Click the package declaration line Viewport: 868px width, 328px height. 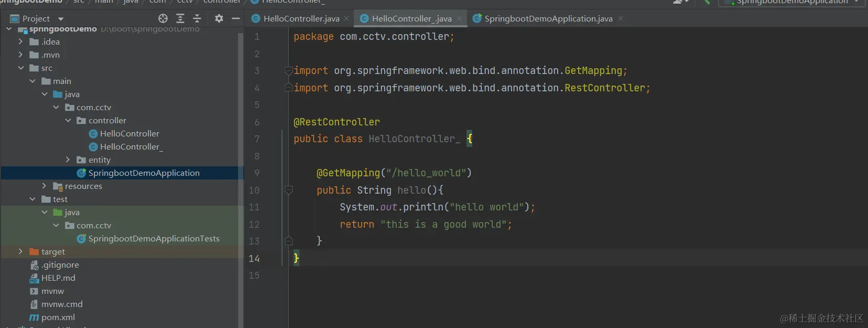pos(374,36)
